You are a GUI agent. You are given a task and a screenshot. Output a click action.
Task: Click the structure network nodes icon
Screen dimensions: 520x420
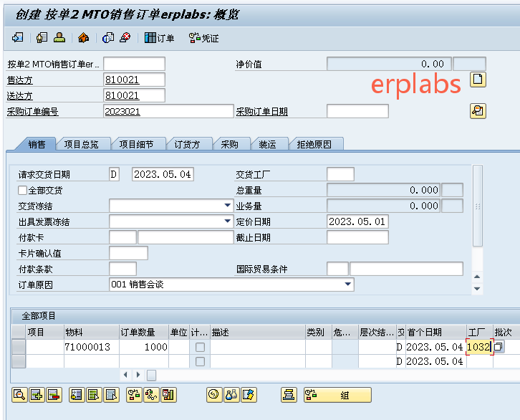(152, 395)
